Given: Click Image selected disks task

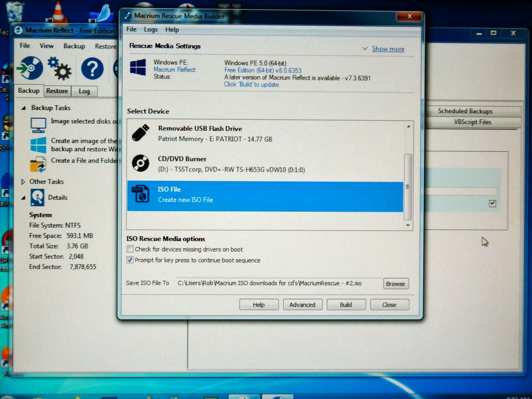Looking at the screenshot, I should click(x=84, y=121).
